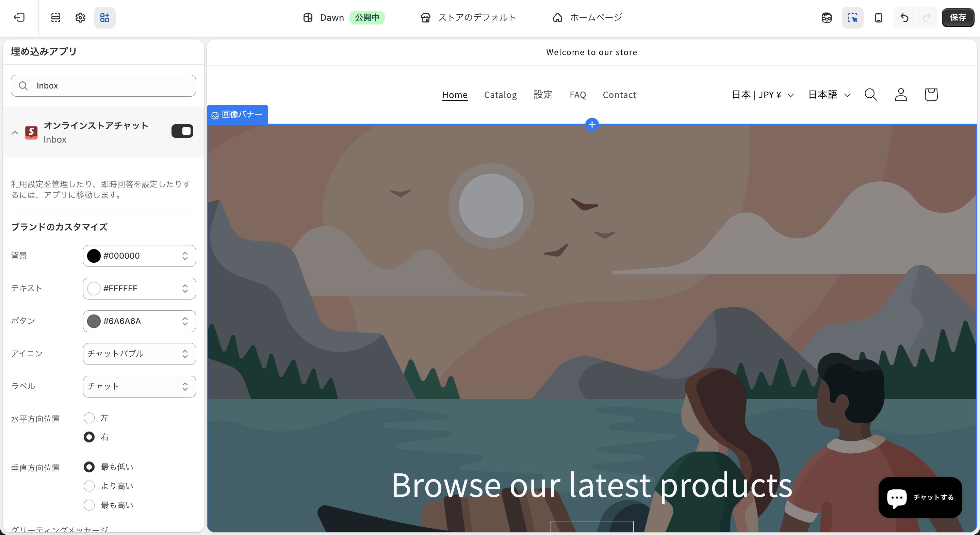Open theme settings with the gear icon
This screenshot has height=535, width=980.
tap(80, 17)
